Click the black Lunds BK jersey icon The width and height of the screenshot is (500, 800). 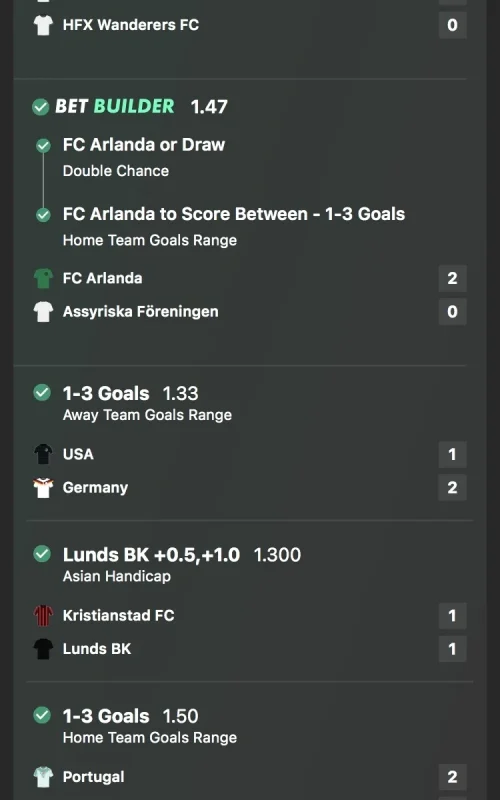click(43, 648)
